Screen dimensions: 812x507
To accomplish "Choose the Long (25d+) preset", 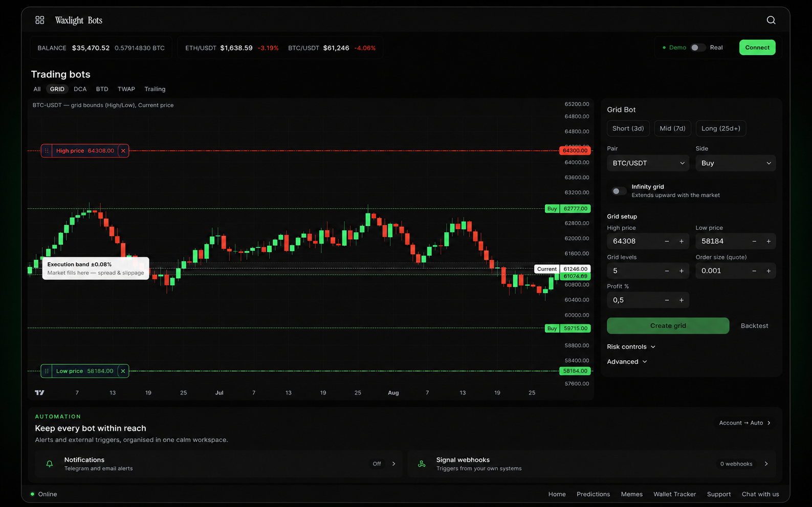I will (720, 128).
